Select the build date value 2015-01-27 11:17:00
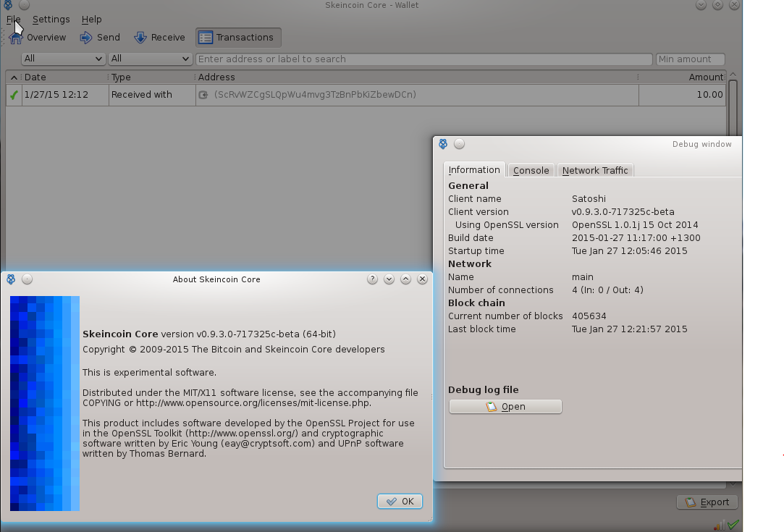The height and width of the screenshot is (532, 784). click(636, 238)
